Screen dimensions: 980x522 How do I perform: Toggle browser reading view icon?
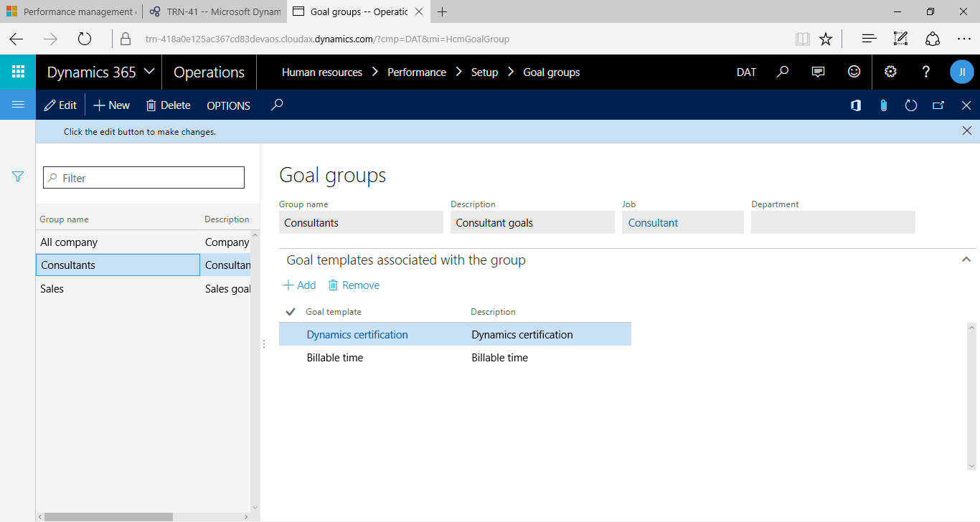point(802,39)
